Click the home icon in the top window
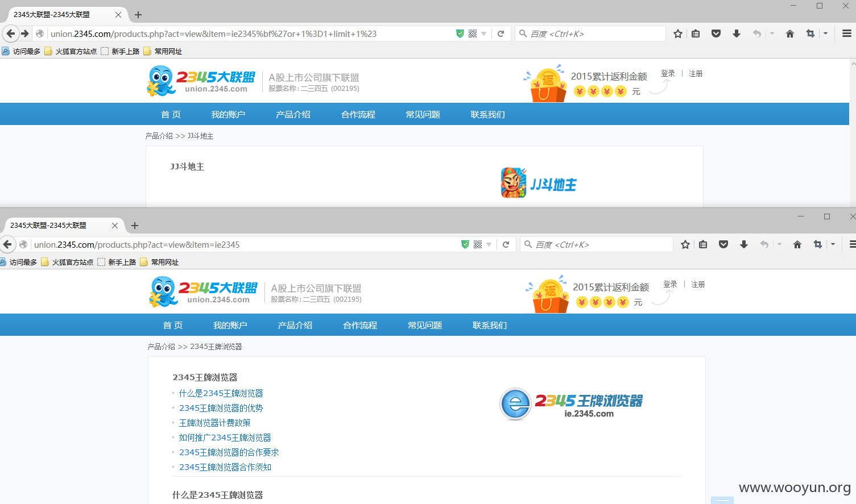This screenshot has height=504, width=856. click(x=790, y=34)
